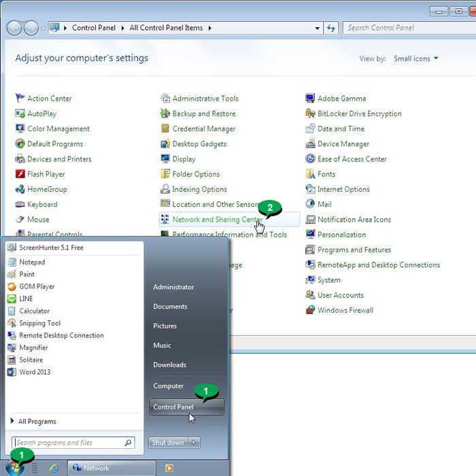Viewport: 476px width, 476px height.
Task: Open the Action Center flag icon
Action: [x=20, y=98]
